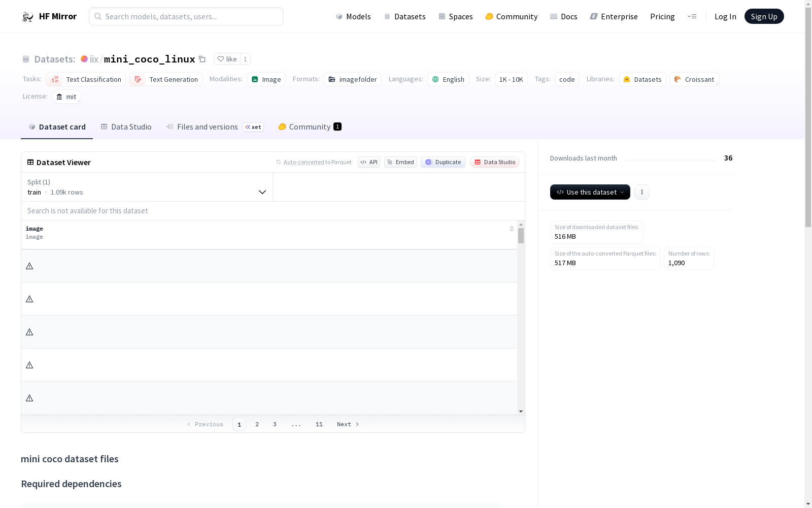Open the navigation overflow menu icon
812x508 pixels.
(x=692, y=16)
